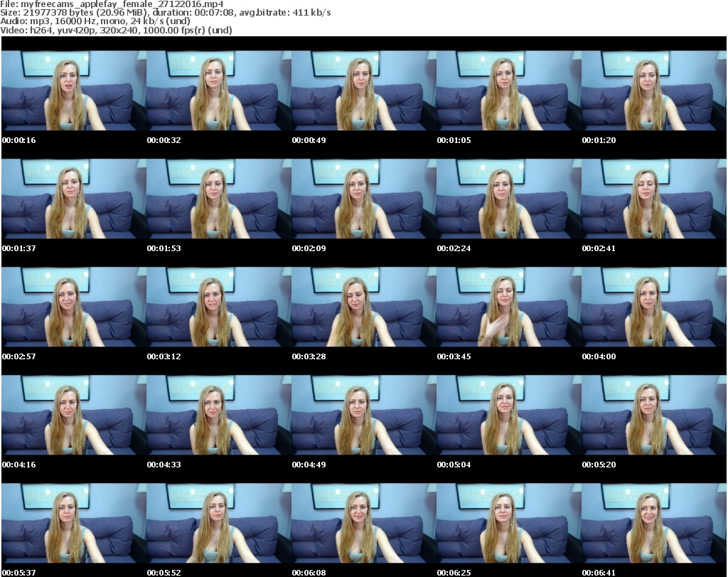Click the video frame thumbnail timestamped 00:01:53
The image size is (728, 577).
coord(219,198)
